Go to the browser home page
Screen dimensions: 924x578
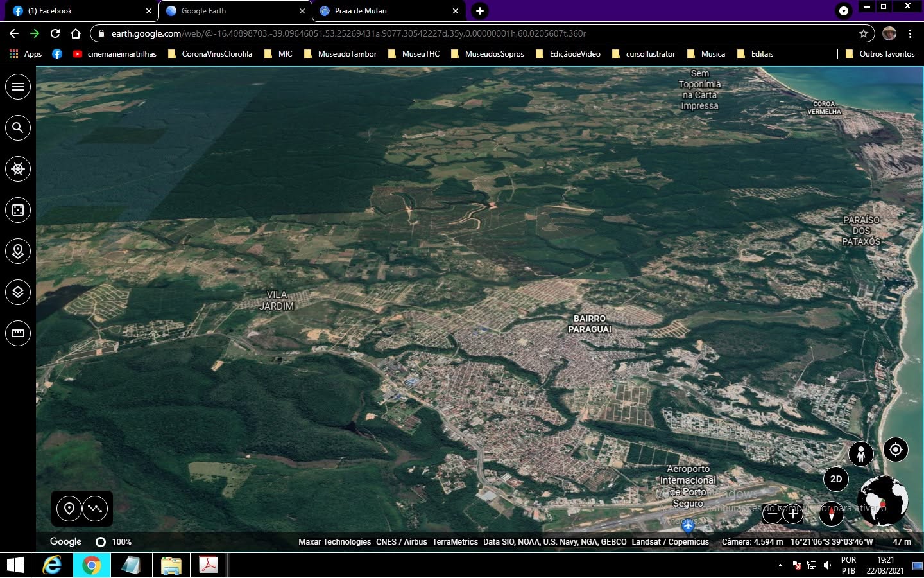pos(76,33)
